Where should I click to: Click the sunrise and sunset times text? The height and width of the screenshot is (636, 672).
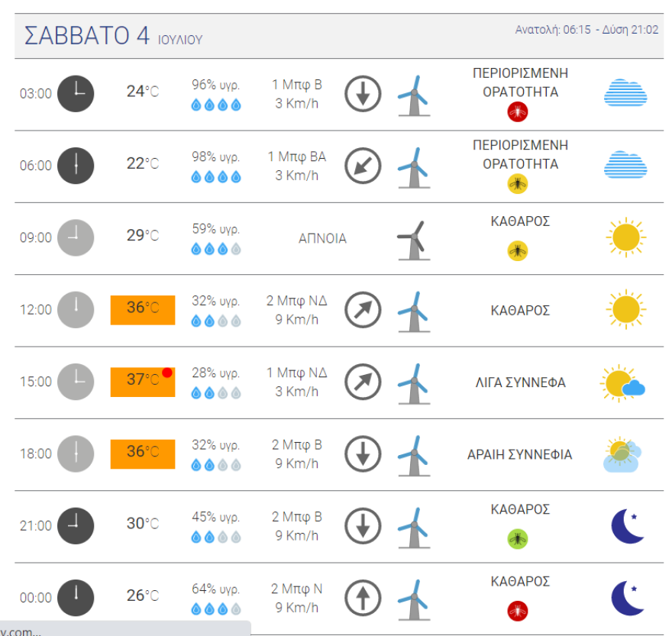pyautogui.click(x=586, y=30)
